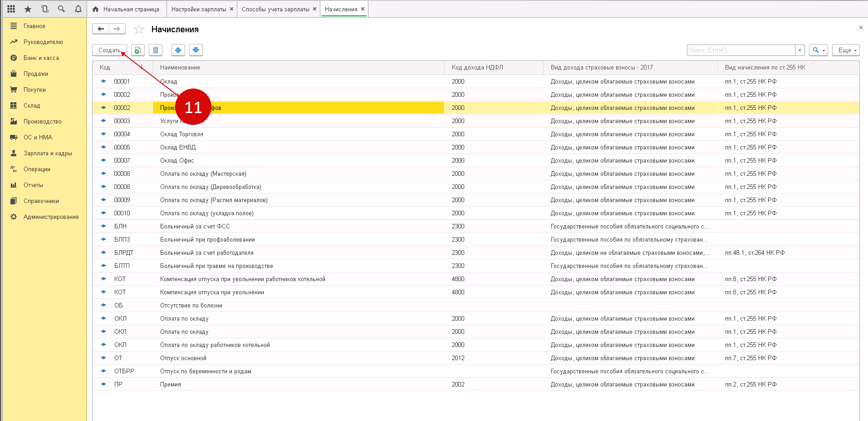
Task: Switch to Настройки зарплаты tab
Action: click(x=198, y=9)
